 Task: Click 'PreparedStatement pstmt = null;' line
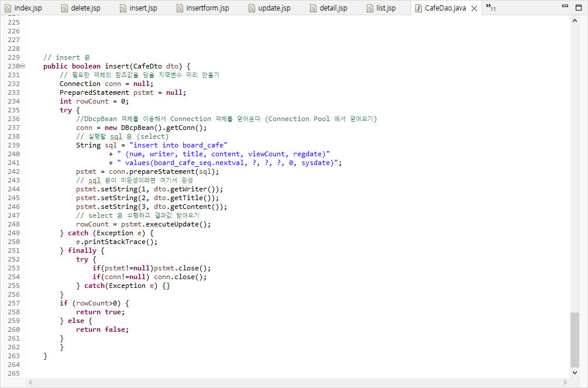pyautogui.click(x=123, y=92)
